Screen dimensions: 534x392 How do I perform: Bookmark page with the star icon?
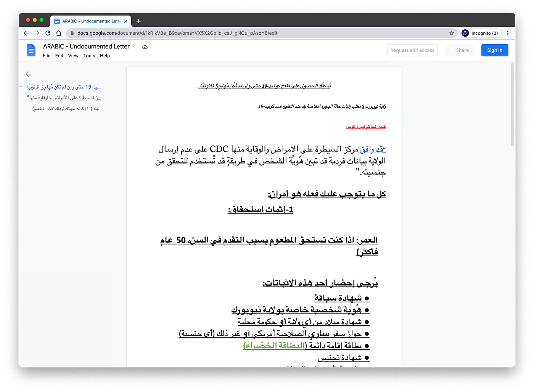point(452,33)
